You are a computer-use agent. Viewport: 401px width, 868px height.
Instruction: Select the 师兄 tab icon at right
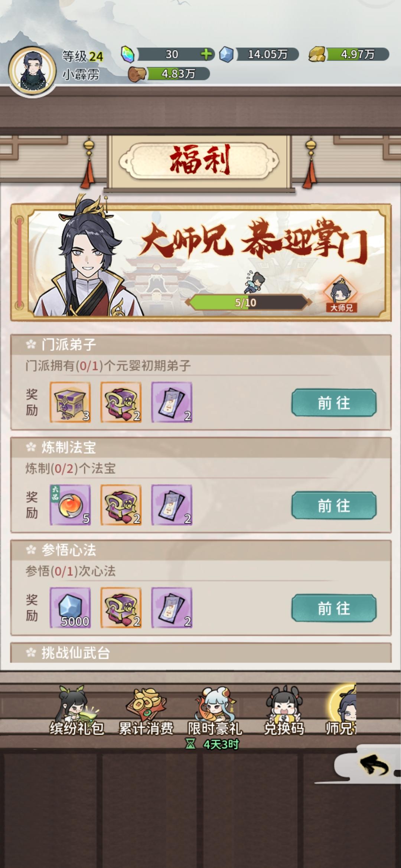pos(341,710)
